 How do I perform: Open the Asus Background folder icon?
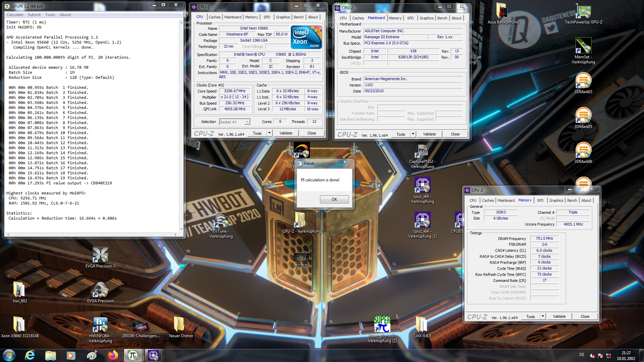point(502,13)
